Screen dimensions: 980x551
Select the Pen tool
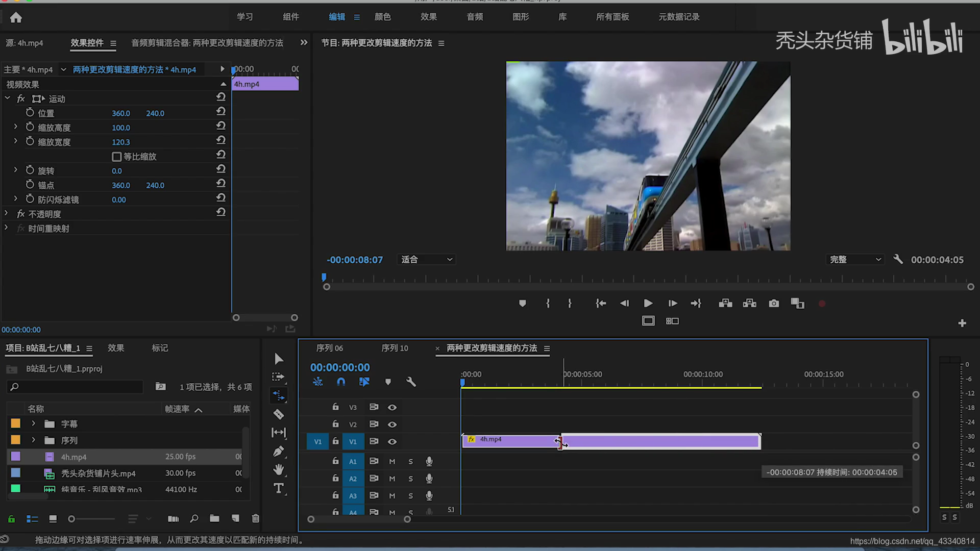(x=279, y=452)
